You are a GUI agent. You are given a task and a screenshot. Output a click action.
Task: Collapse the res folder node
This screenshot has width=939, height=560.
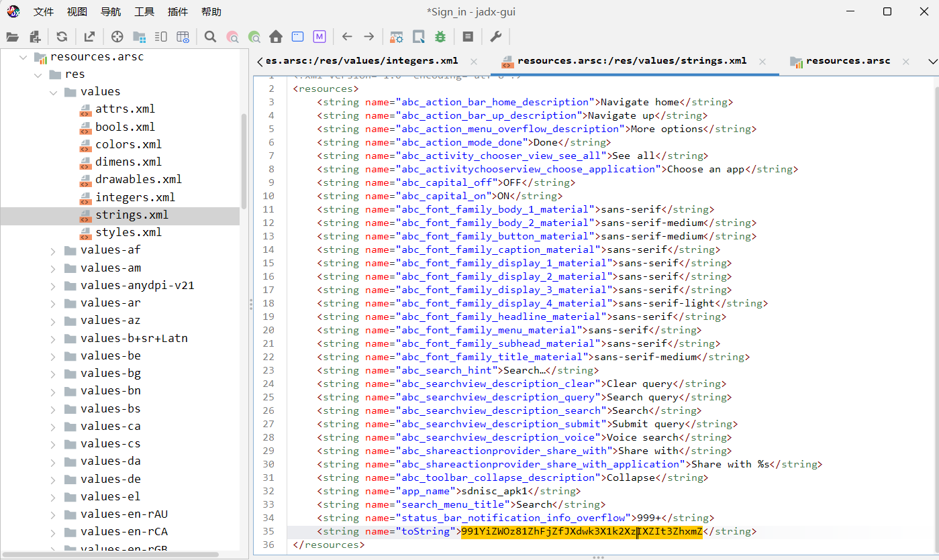[x=39, y=74]
